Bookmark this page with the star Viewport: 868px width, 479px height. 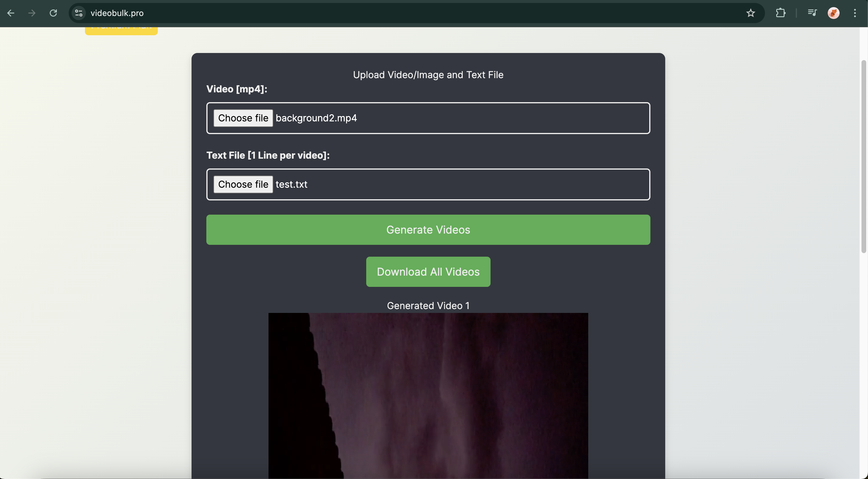(x=750, y=13)
